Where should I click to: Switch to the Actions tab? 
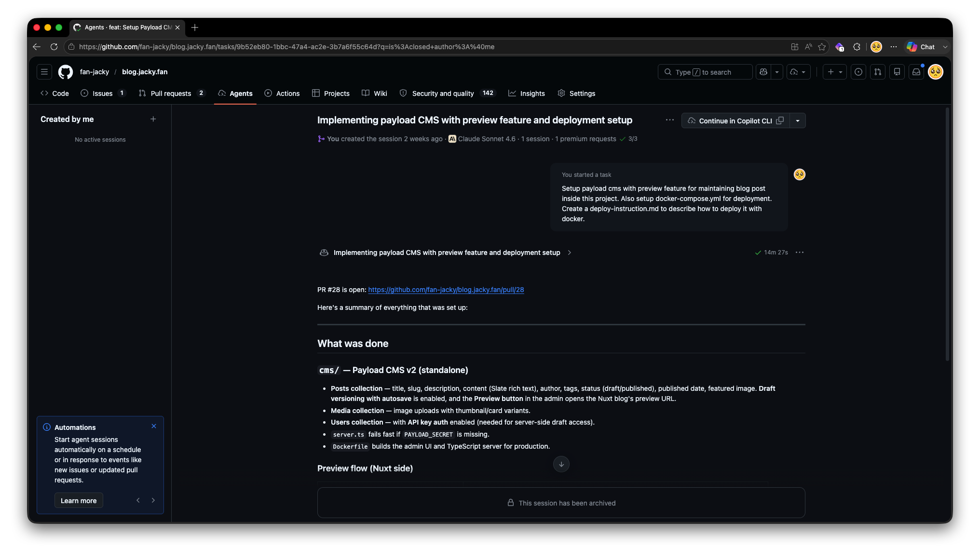coord(282,93)
